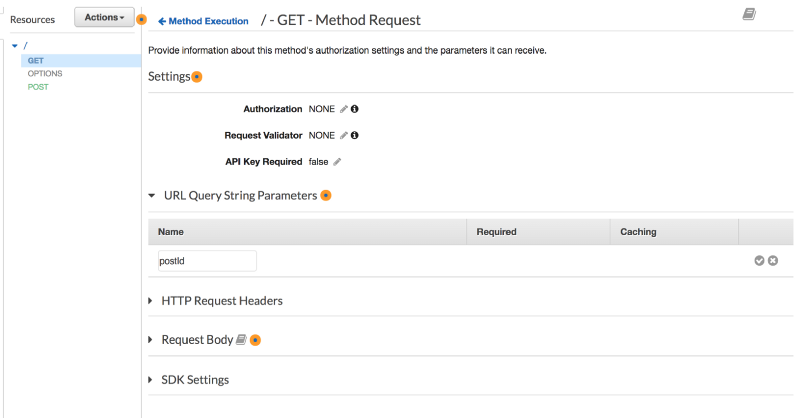Viewport: 800px width, 418px height.
Task: Edit Authorization with pencil icon
Action: [344, 109]
